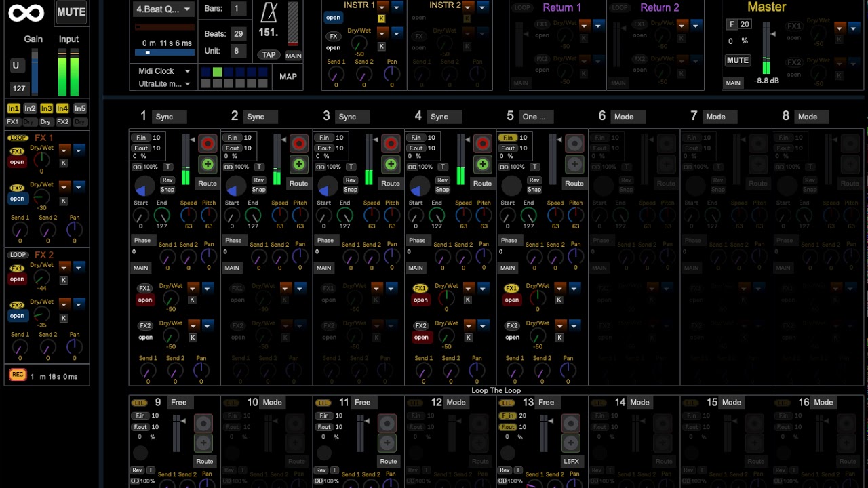Open the orange FX1 dropdown on loop 1

193,288
